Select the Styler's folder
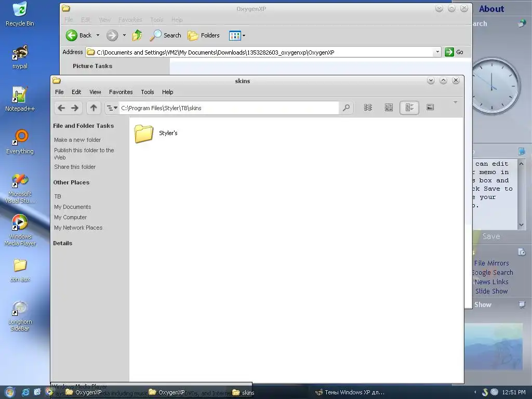The image size is (532, 399). 156,134
